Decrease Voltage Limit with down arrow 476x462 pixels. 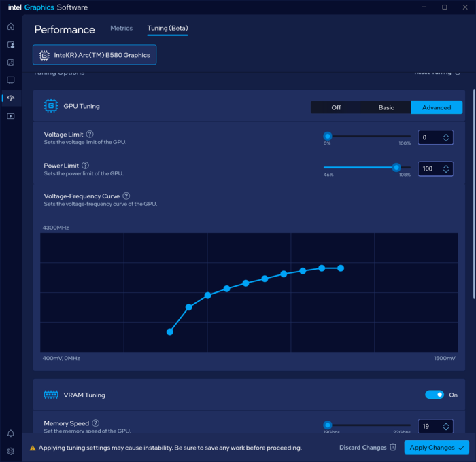[x=446, y=140]
